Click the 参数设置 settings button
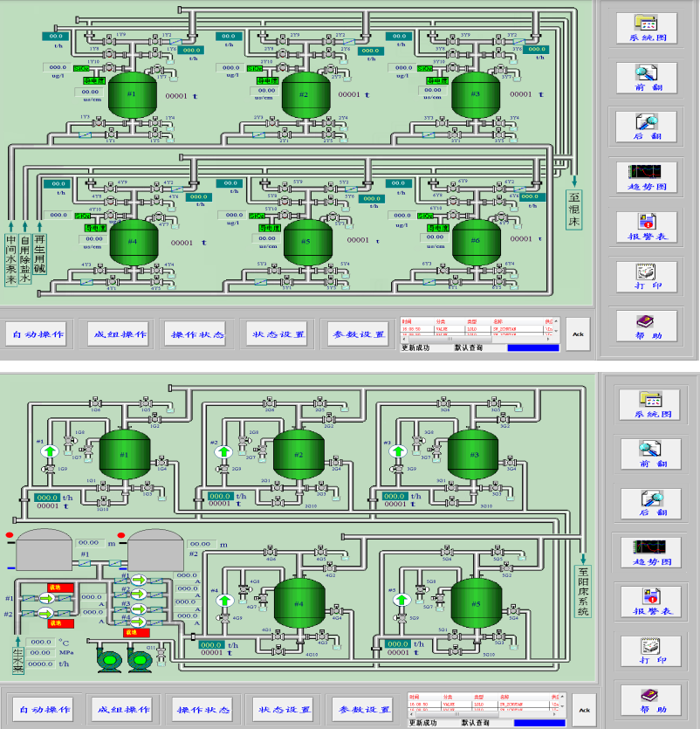 [356, 334]
